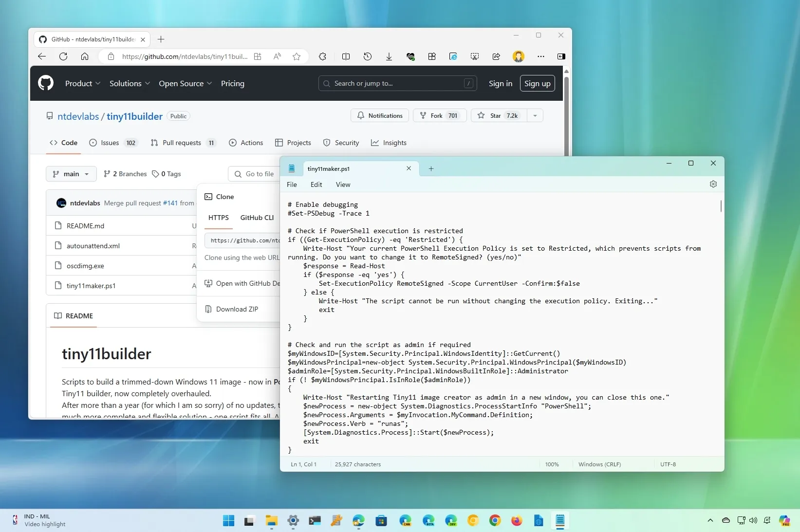Open Windows Start button on taskbar
Viewport: 800px width, 532px height.
point(228,521)
